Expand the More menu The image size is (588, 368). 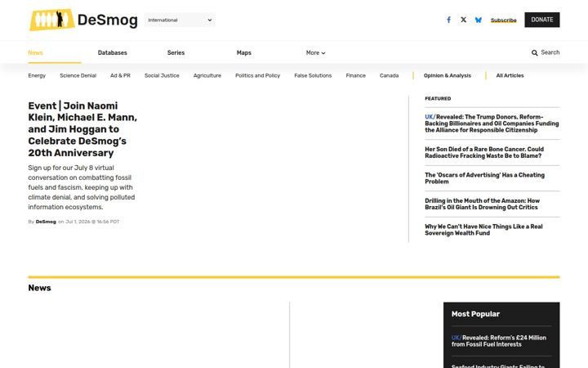tap(315, 53)
